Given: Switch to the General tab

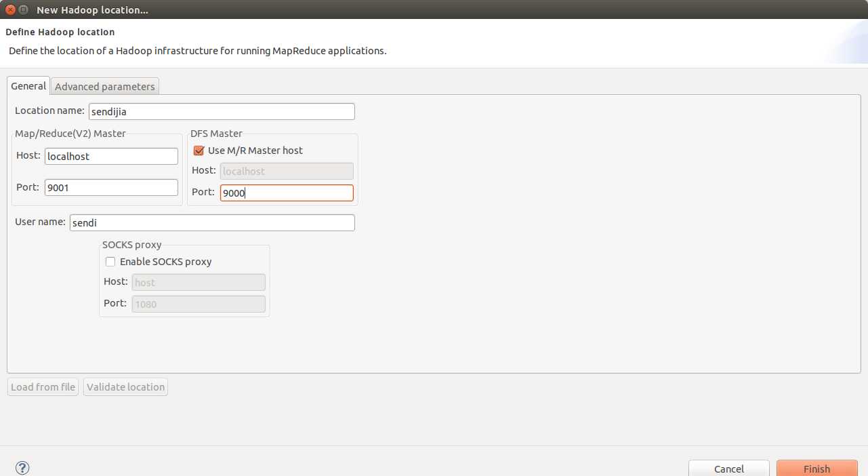Looking at the screenshot, I should pos(28,86).
